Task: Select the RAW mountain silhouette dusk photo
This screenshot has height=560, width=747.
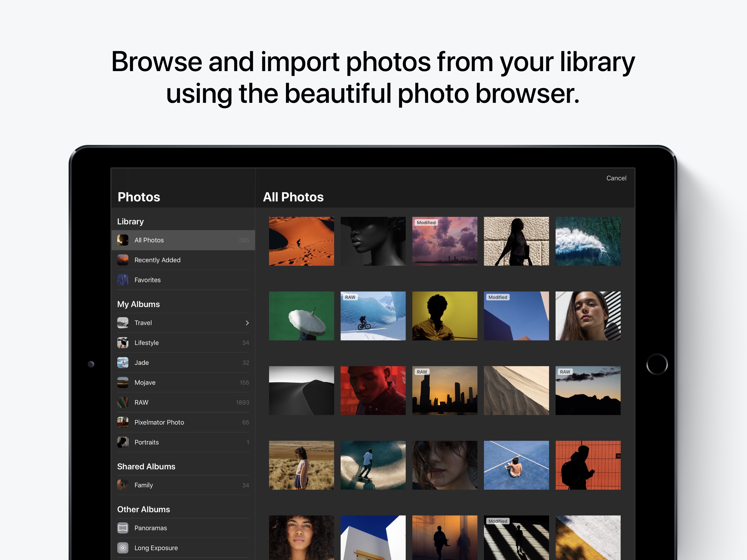Action: 588,390
